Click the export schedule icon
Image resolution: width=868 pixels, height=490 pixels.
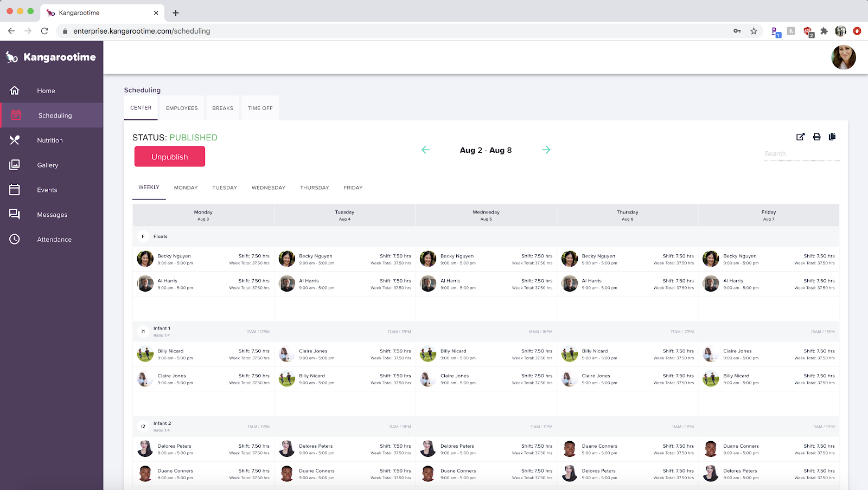pyautogui.click(x=800, y=137)
